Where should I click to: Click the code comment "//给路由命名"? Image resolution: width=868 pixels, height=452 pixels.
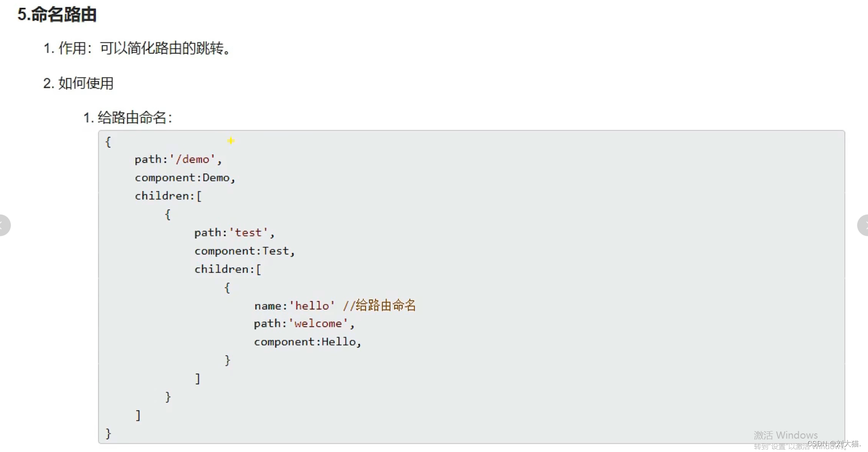pos(379,305)
